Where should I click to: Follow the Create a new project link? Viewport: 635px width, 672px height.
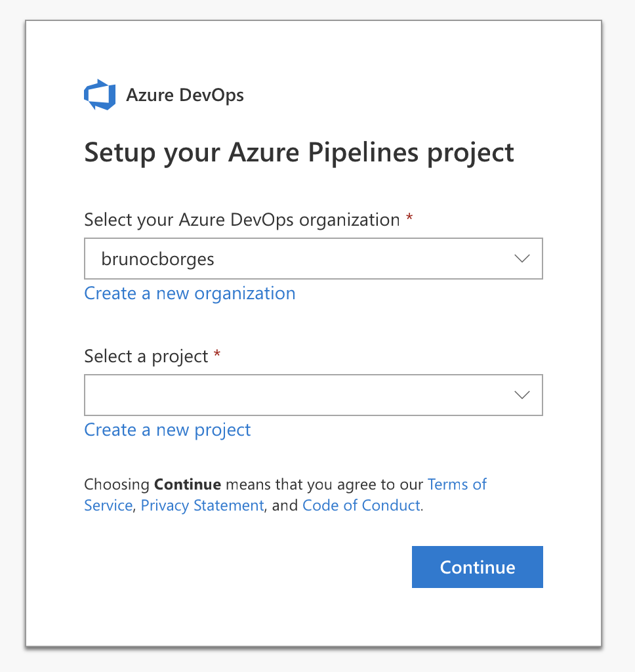point(167,430)
